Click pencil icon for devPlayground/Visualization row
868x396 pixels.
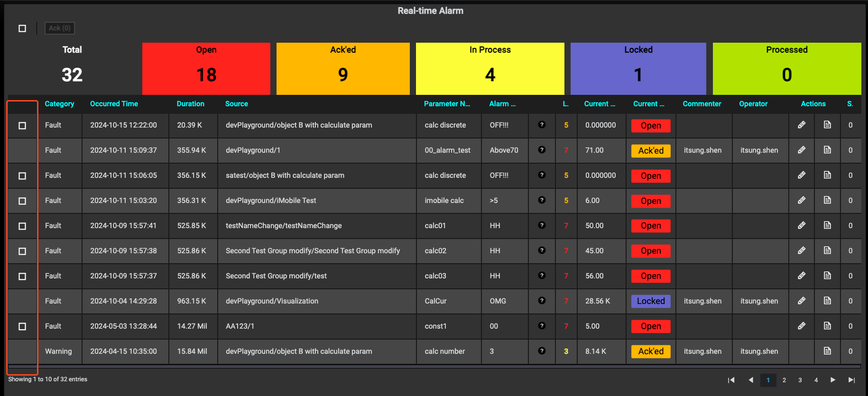coord(801,301)
